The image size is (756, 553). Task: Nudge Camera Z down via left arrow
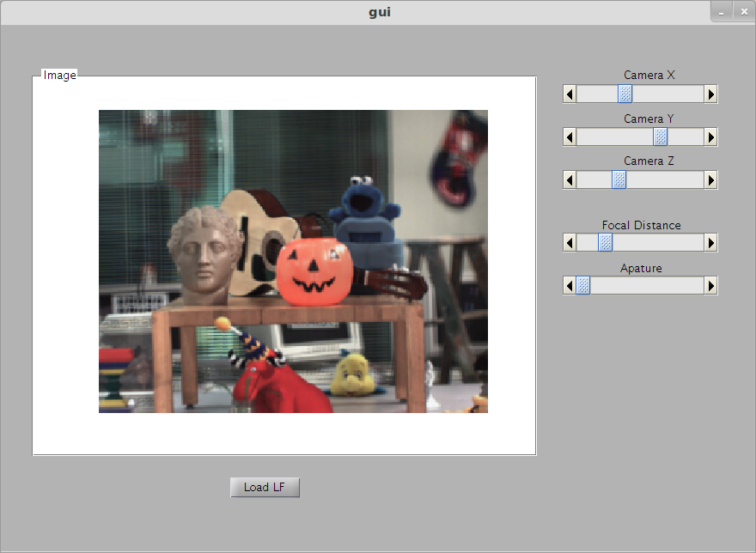570,180
